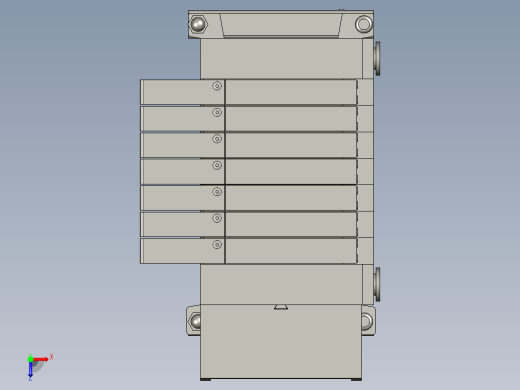This screenshot has height=390, width=520.
Task: Select the upper side port fitting on the right edge
Action: pos(377,58)
